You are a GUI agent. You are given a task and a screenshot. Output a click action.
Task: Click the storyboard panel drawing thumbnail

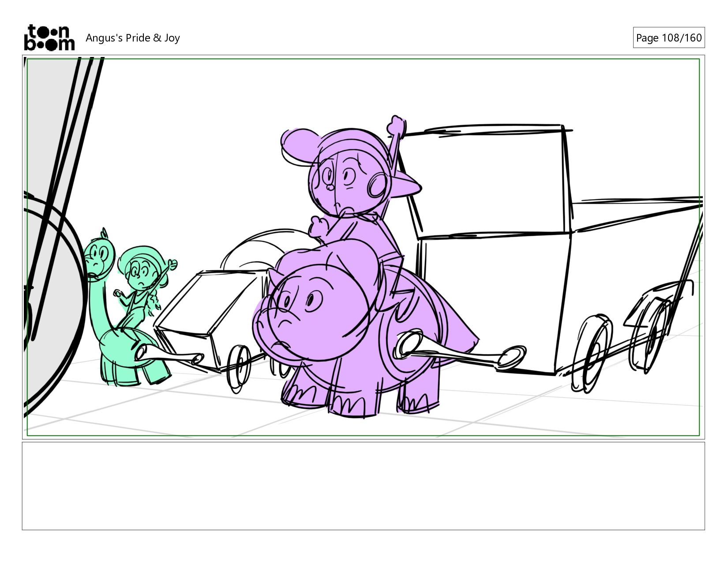363,247
